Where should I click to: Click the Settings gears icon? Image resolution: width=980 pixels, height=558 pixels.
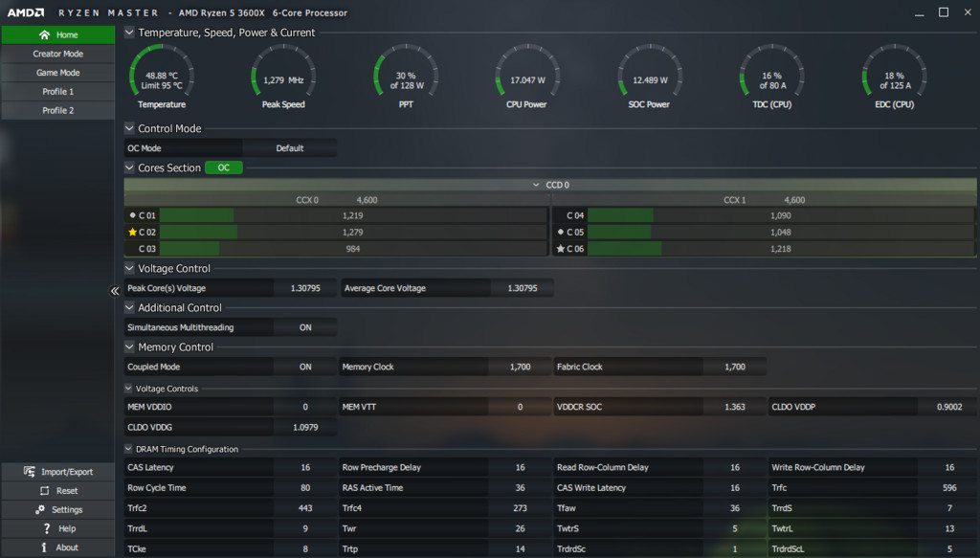tap(40, 510)
